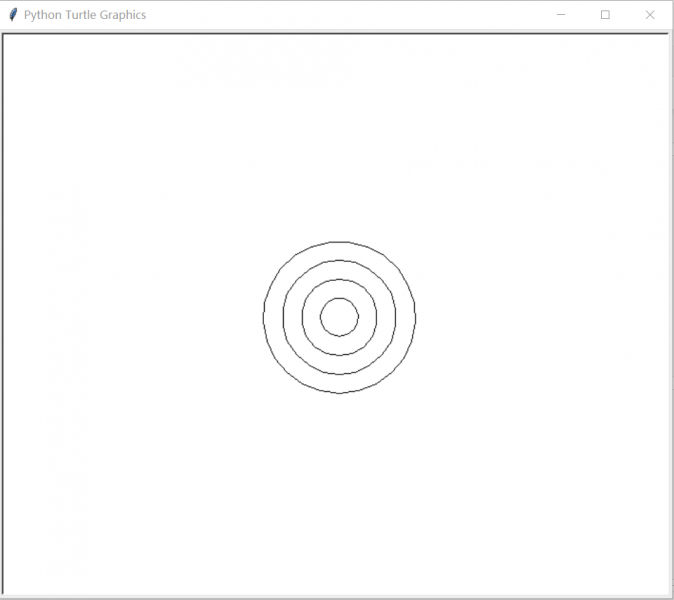Click the bottommost point of the outermost circle
Screen dimensions: 674x600
pos(339,393)
